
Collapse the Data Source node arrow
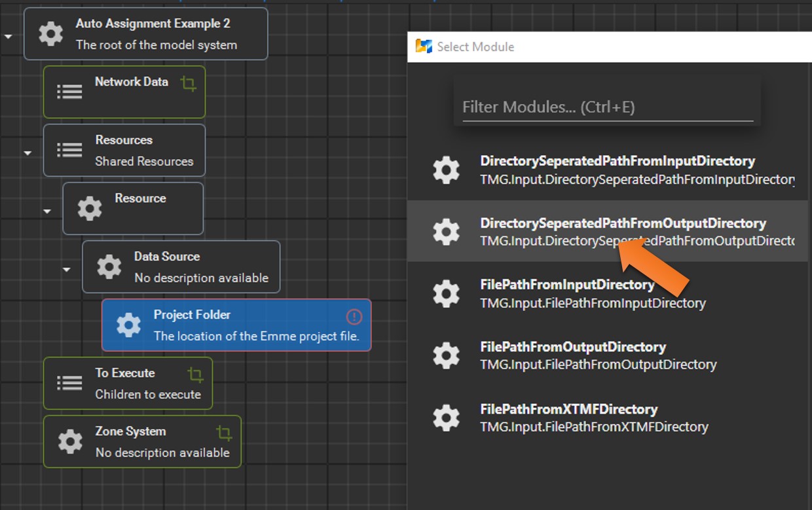[x=65, y=269]
